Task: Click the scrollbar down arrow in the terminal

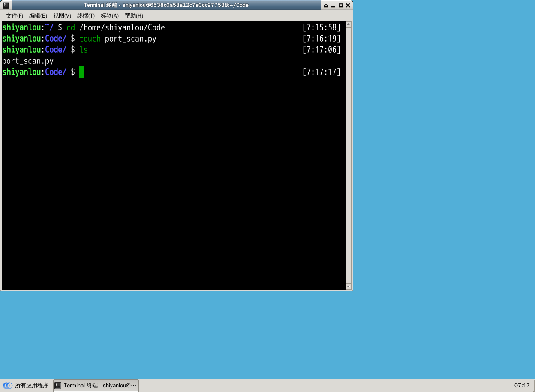Action: tap(348, 286)
